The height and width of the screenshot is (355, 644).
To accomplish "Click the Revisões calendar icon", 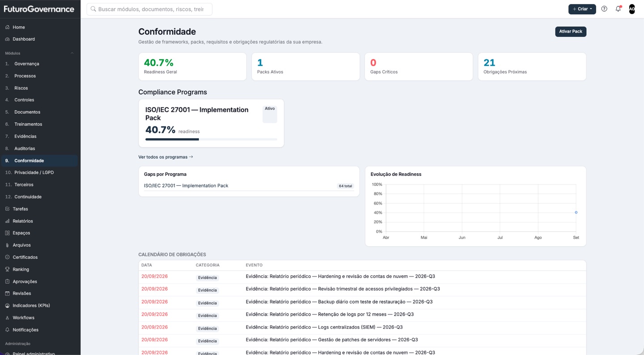I will click(x=7, y=294).
